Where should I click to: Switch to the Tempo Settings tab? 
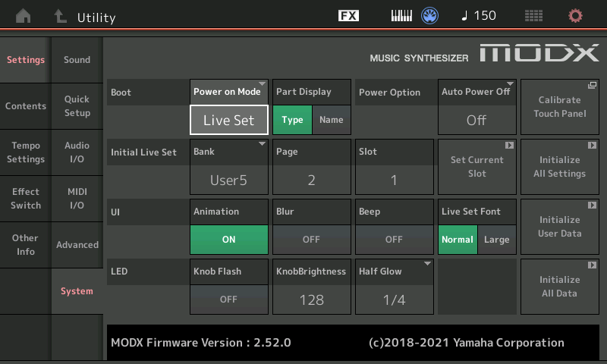(26, 152)
